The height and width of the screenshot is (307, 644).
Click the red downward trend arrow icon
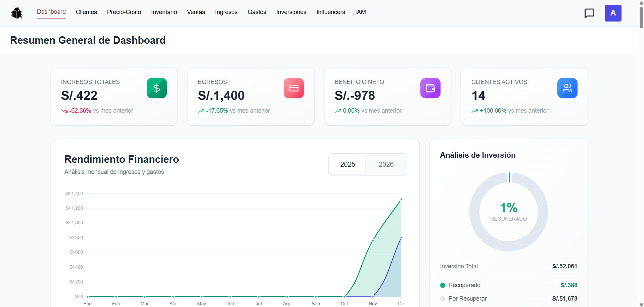(x=64, y=111)
